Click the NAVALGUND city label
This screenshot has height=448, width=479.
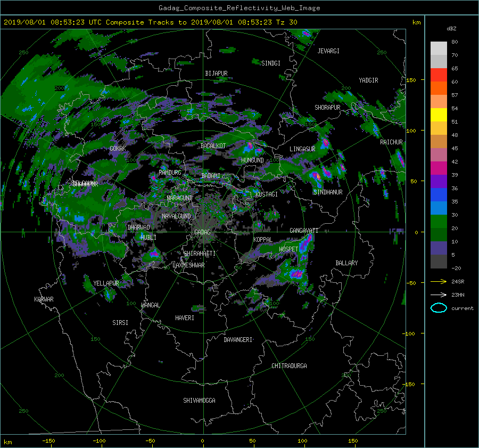[176, 216]
